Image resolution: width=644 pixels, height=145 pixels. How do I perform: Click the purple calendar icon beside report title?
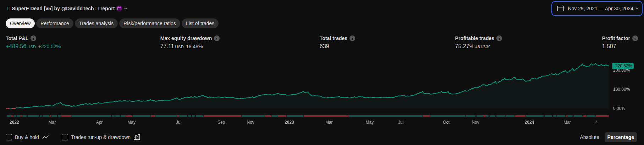[119, 9]
